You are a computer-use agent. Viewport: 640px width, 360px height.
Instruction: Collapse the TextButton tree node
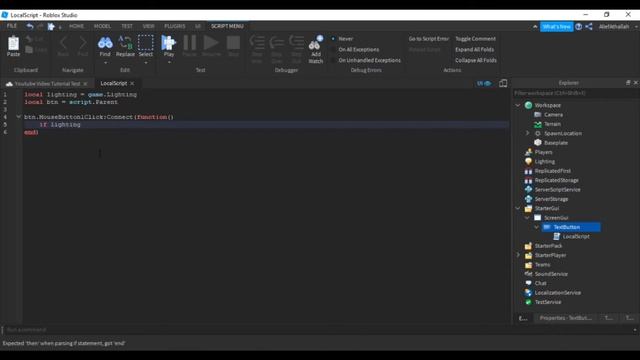537,227
